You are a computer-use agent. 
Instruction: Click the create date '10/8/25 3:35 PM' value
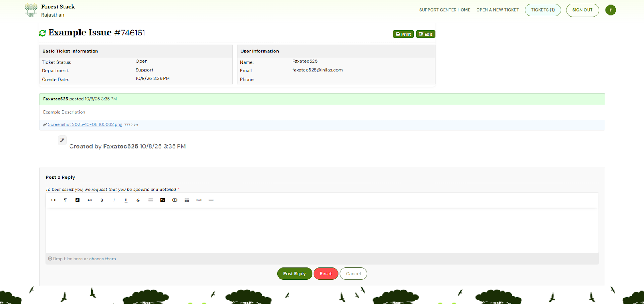[153, 79]
